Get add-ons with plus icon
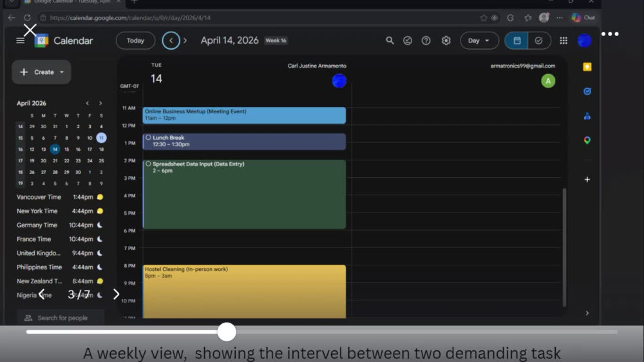 [587, 180]
